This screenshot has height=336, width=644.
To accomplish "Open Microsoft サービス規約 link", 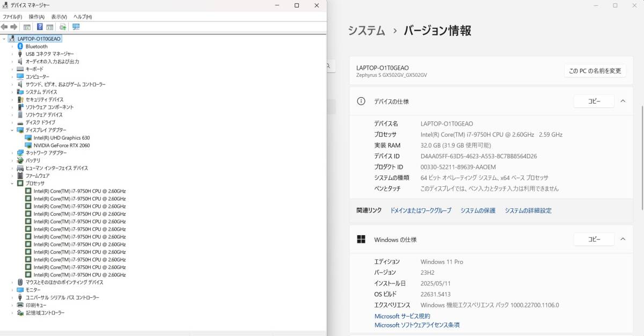I will click(x=402, y=316).
